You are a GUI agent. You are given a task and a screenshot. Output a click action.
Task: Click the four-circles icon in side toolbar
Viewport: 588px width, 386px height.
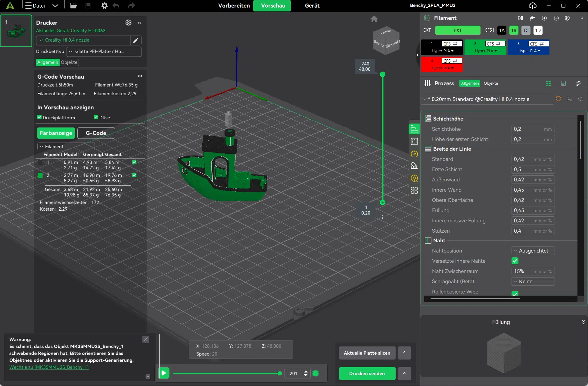[414, 190]
